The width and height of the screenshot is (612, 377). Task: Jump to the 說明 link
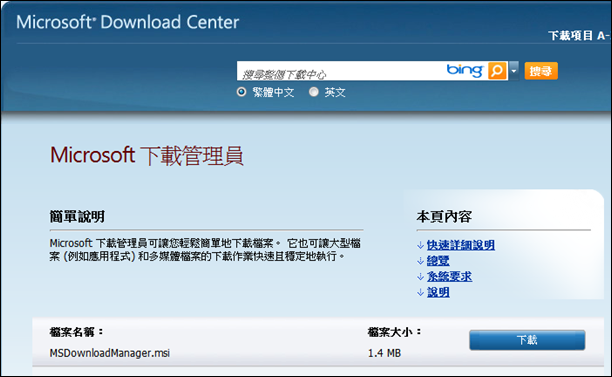point(438,292)
